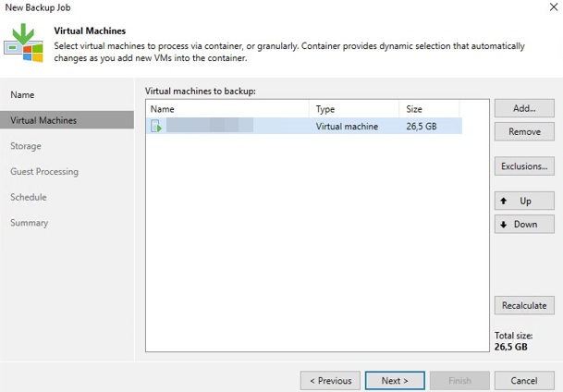Viewport: 563px width, 392px height.
Task: Click the VM icon in the list row
Action: coord(157,127)
